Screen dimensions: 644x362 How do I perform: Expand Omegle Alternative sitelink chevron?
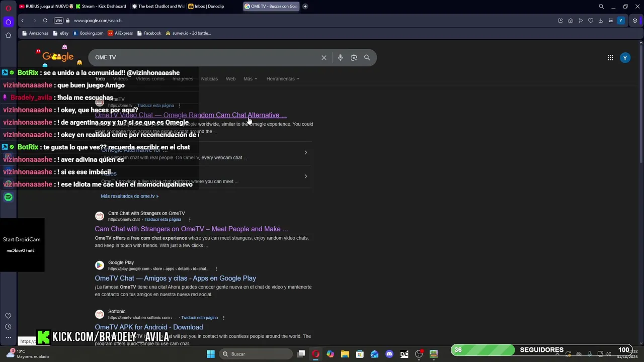click(x=305, y=152)
